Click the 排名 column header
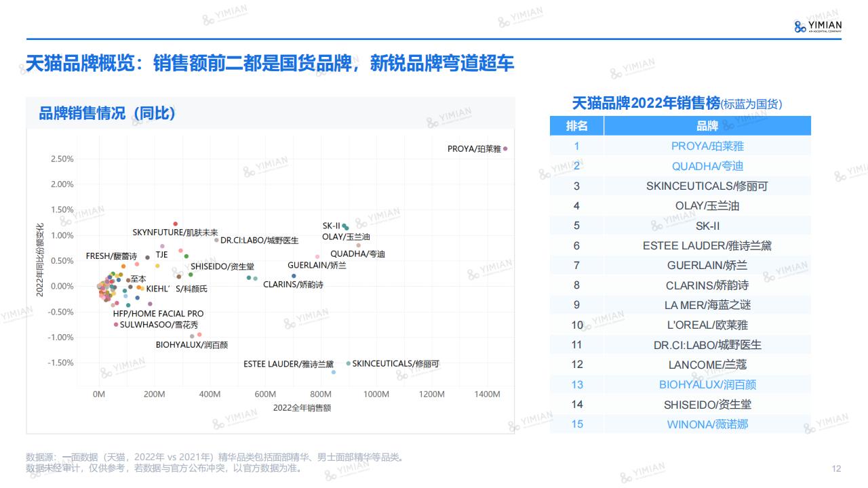This screenshot has height=488, width=868. (577, 126)
